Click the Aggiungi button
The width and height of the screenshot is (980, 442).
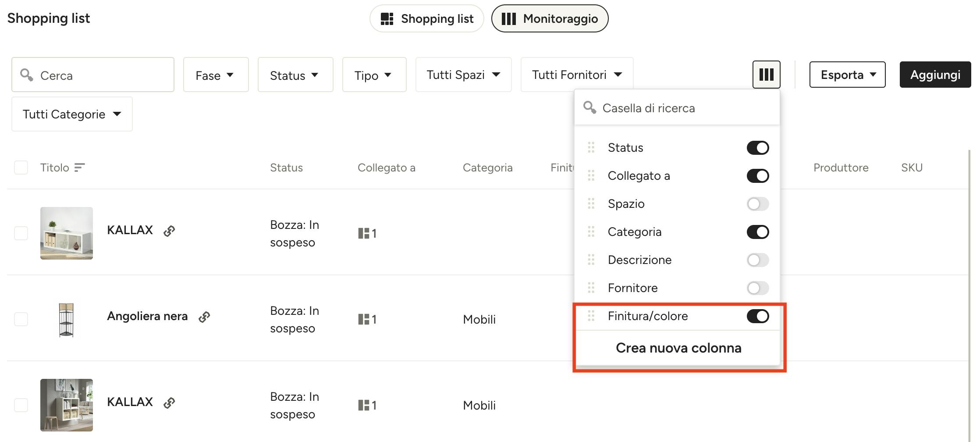[x=935, y=75]
